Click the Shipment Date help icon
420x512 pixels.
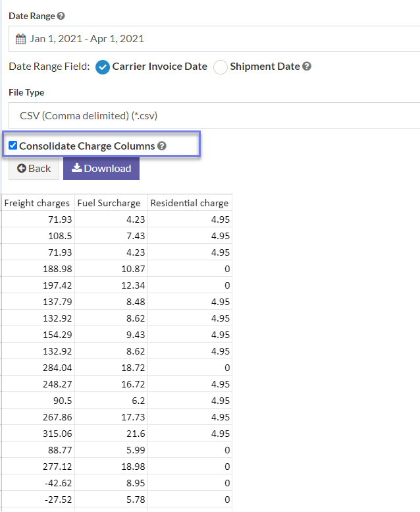coord(306,67)
